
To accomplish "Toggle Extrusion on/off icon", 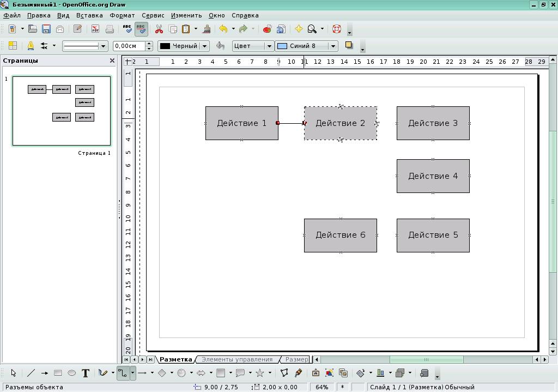I will pos(424,373).
